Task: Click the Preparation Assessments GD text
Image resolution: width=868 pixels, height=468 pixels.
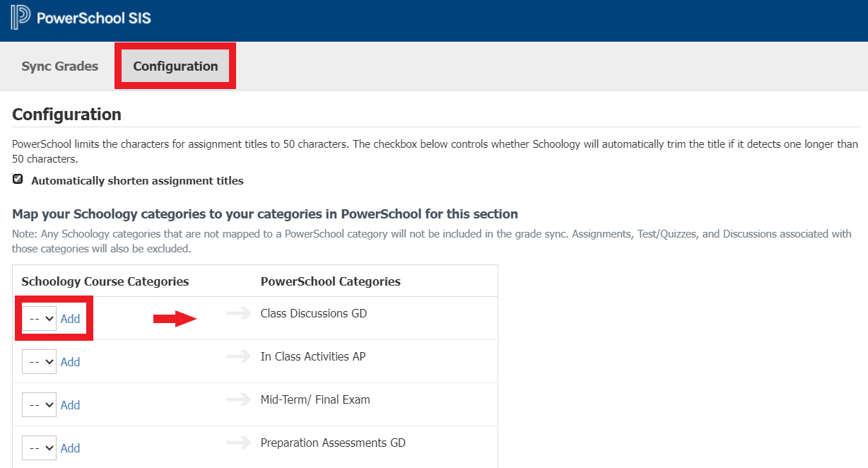Action: pos(333,443)
